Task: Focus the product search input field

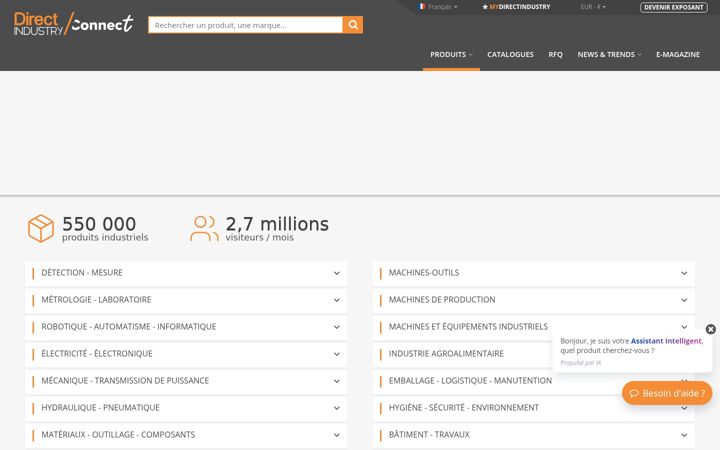Action: (x=245, y=25)
